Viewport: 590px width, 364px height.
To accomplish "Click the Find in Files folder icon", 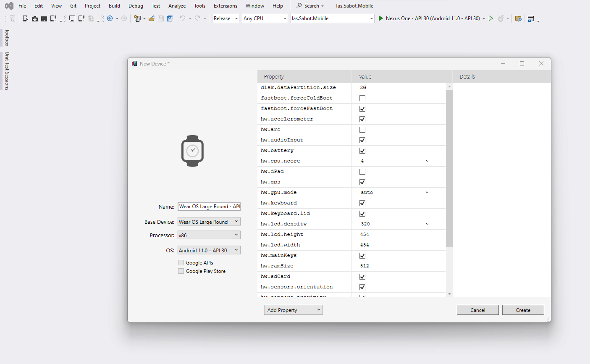I will [518, 18].
